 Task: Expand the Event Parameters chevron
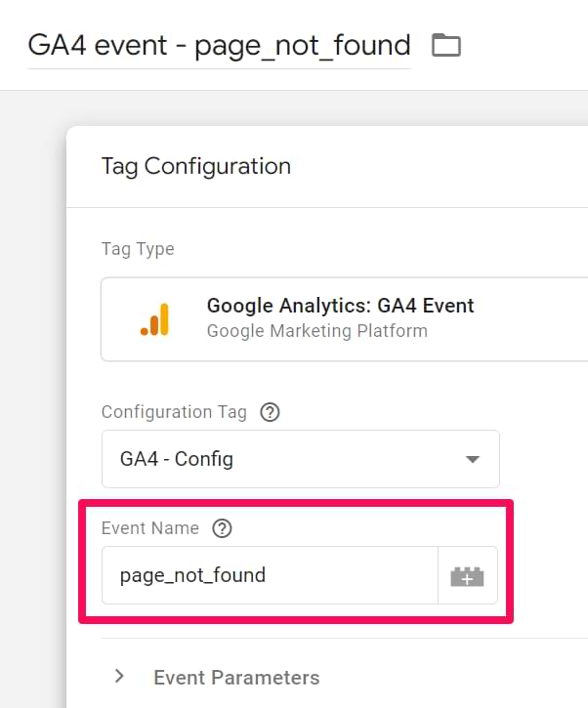tap(119, 677)
